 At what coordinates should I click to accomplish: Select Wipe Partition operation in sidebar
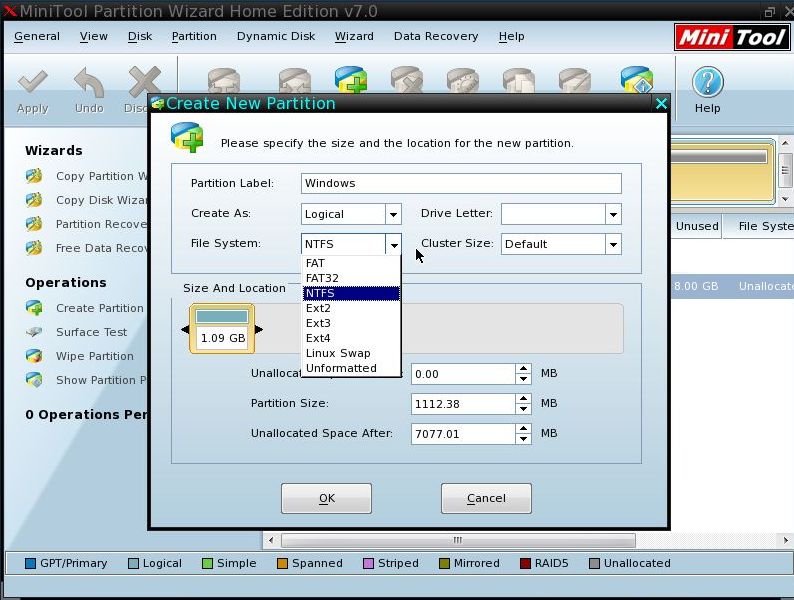[80, 356]
